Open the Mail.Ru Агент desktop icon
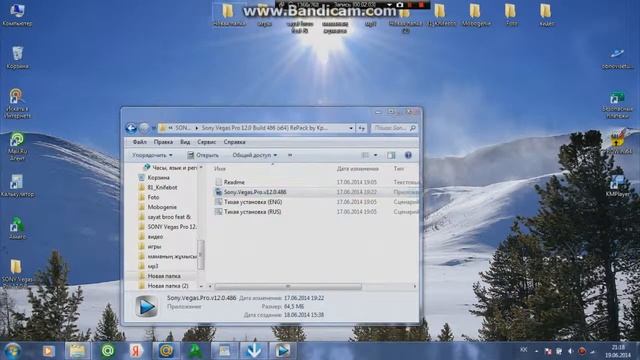The width and height of the screenshot is (640, 360). (17, 146)
